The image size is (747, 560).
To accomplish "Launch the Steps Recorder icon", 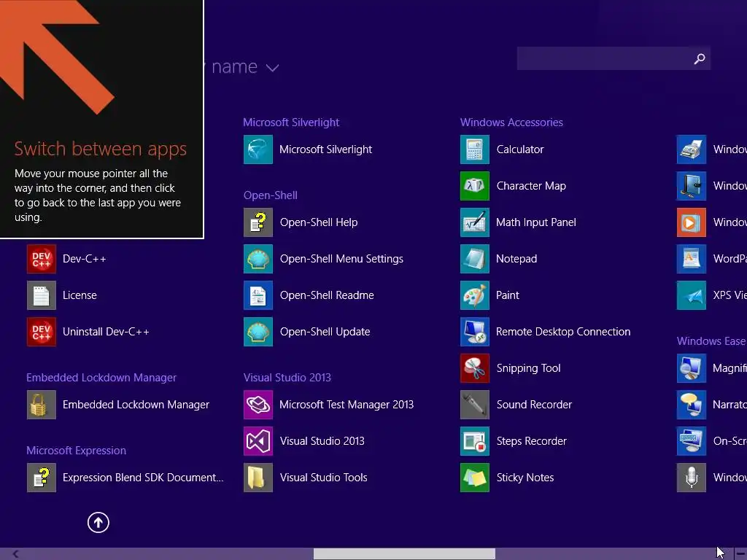I will (x=475, y=441).
